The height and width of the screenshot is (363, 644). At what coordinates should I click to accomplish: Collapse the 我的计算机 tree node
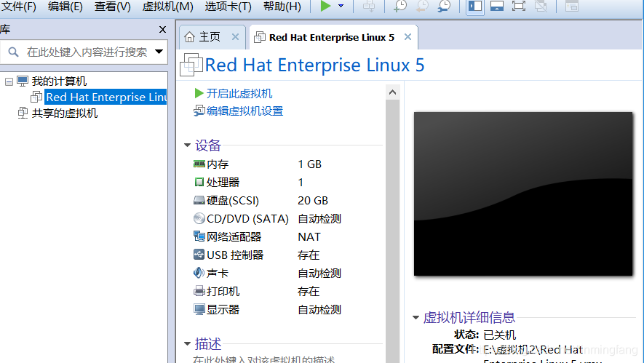[9, 81]
